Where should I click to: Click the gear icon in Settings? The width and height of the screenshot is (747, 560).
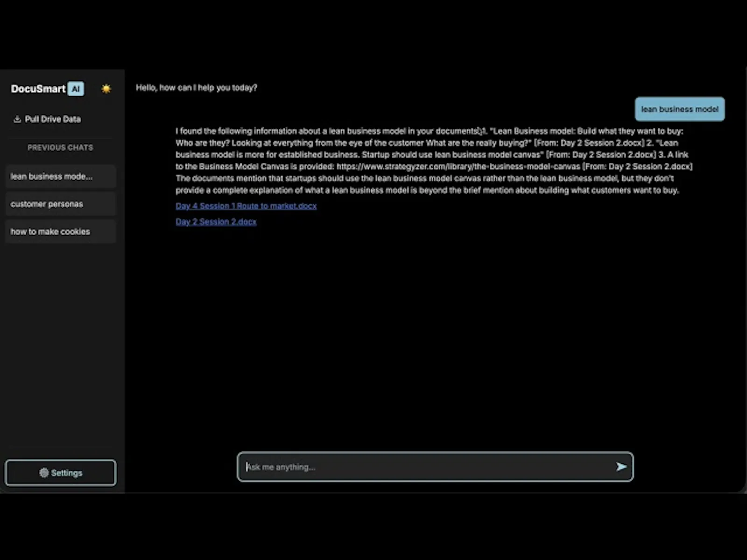click(x=44, y=473)
